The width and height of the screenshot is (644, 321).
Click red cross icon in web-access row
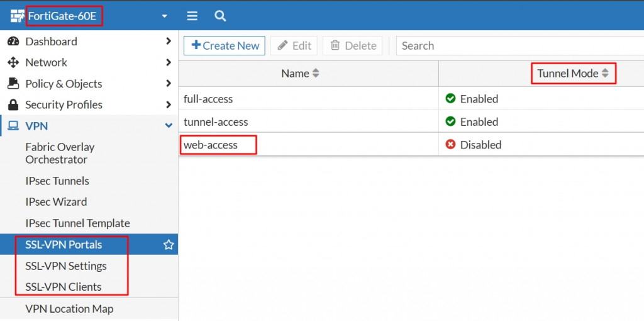pyautogui.click(x=450, y=145)
